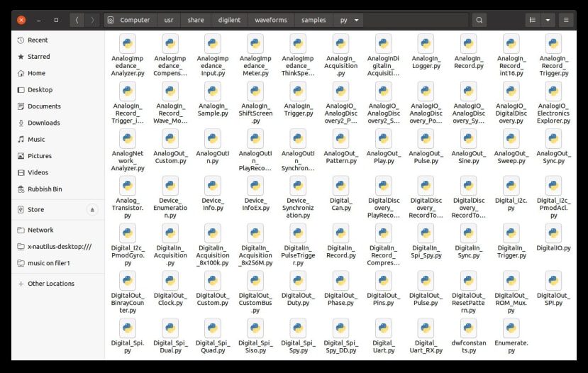Select the DigitalOut_Clock.py file icon
This screenshot has width=588, height=373.
point(170,280)
